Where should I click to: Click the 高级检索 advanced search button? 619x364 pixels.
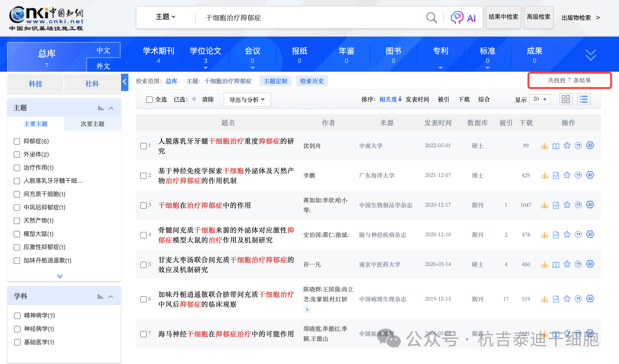coord(538,17)
